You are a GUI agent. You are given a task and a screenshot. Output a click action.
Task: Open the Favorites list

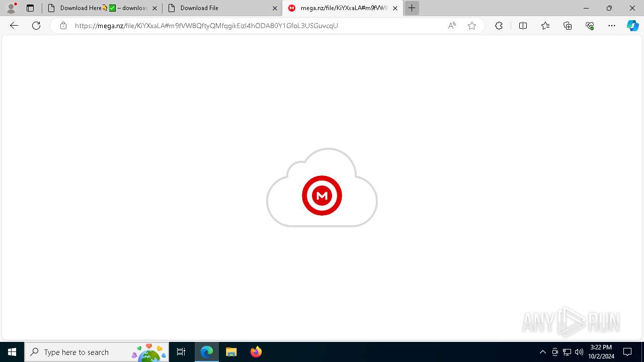tap(545, 26)
